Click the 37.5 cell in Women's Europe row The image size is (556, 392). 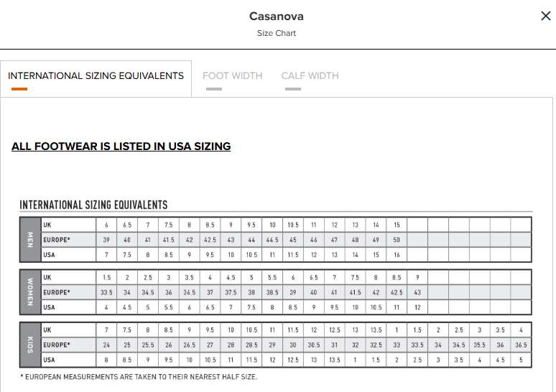[x=231, y=292]
